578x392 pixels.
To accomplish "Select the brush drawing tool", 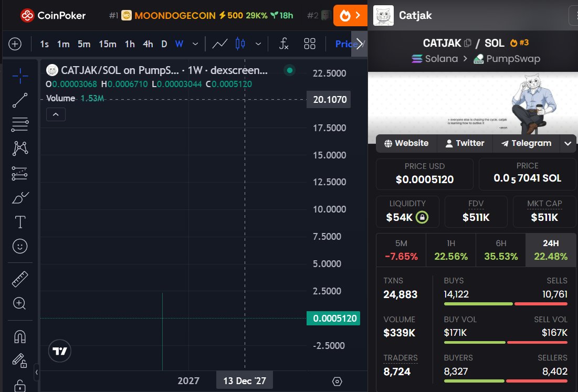I will coord(20,198).
